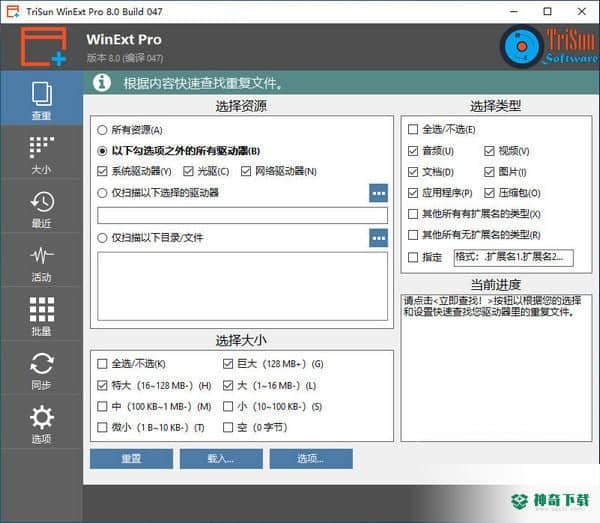Viewport: 600px width, 523px height.
Task: Browse drives with the 仅扫描以下选择的驱动器 ellipsis button
Action: (378, 193)
